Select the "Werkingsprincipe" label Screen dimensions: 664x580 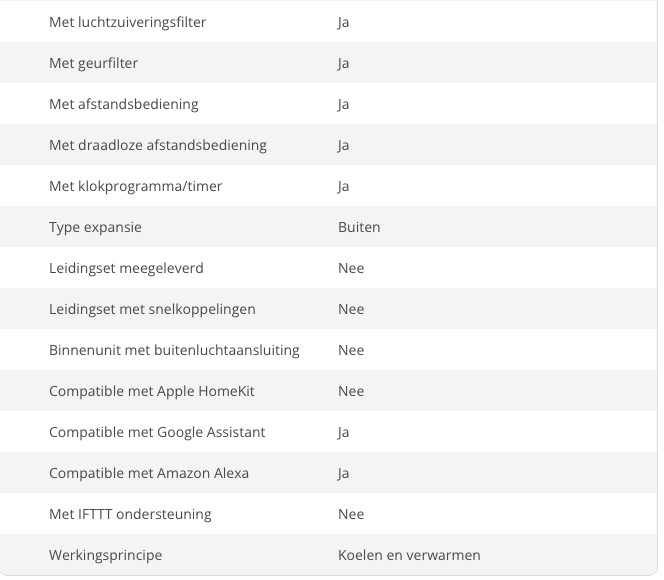coord(105,555)
